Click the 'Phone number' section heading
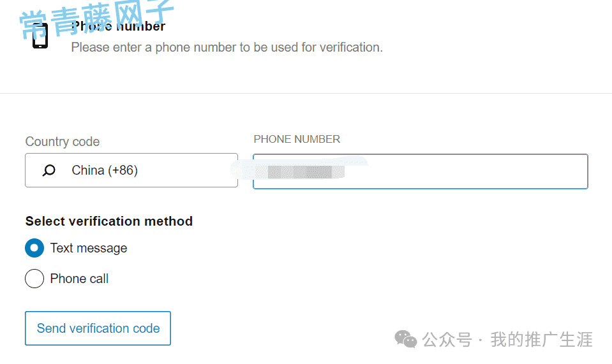 click(x=118, y=26)
